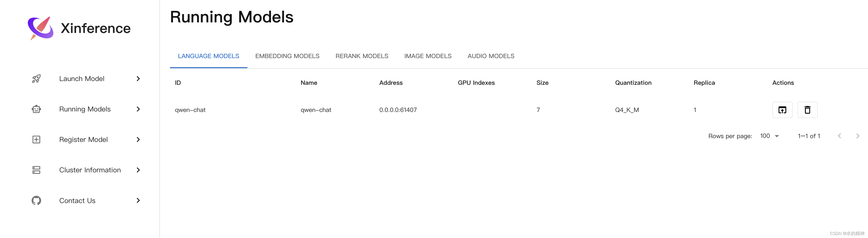
Task: Select the Register Model plus icon
Action: click(36, 139)
